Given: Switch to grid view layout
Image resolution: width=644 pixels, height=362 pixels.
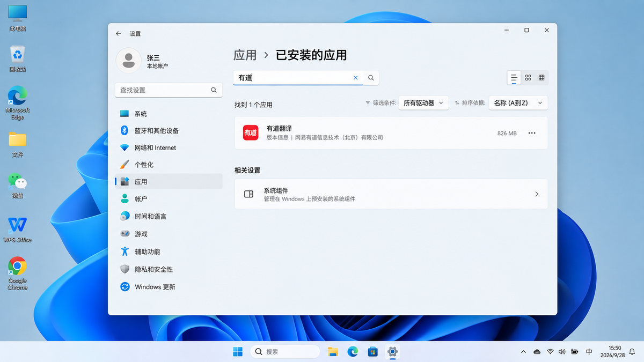Looking at the screenshot, I should [528, 78].
